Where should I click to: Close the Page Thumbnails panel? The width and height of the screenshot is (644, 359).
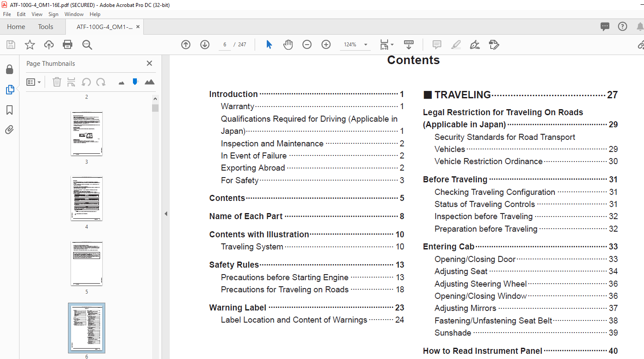[149, 63]
